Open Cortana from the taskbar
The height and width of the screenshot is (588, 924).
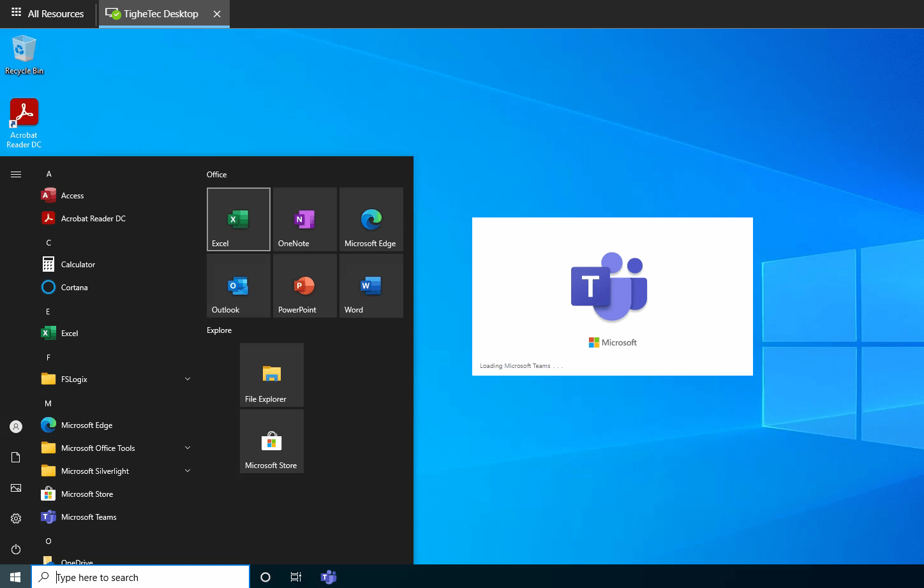(x=265, y=577)
